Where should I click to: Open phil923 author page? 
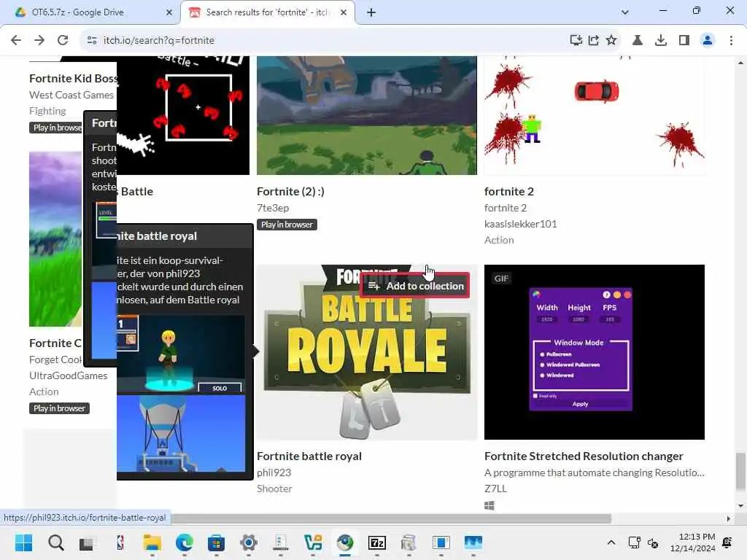point(274,472)
